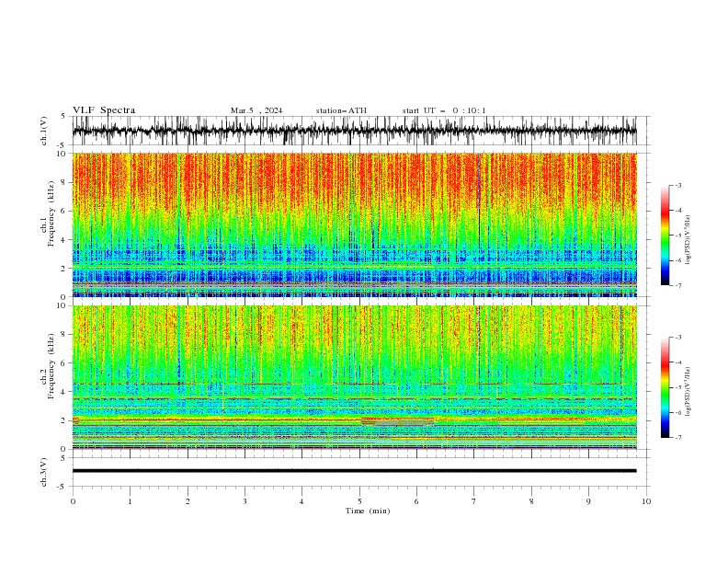Image resolution: width=728 pixels, height=563 pixels.
Task: Click the lower color bar '-7' value
Action: (x=677, y=437)
